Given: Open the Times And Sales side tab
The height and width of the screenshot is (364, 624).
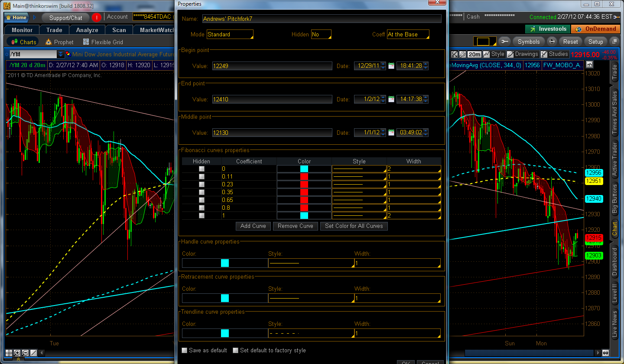Looking at the screenshot, I should [x=614, y=113].
